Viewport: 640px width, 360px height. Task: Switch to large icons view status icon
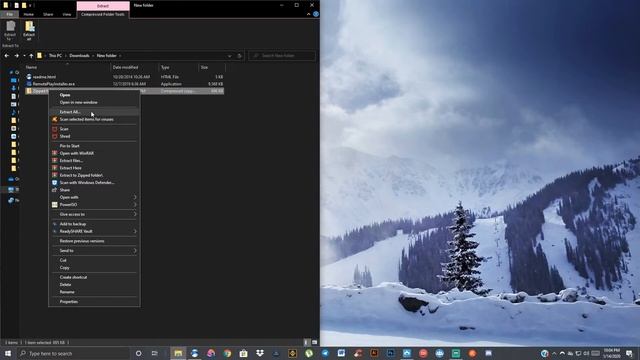click(x=314, y=342)
